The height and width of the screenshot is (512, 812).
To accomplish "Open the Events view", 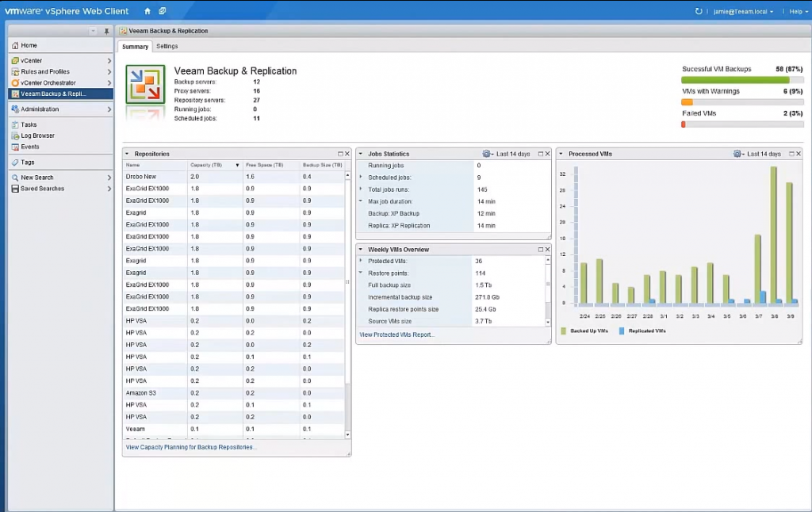I will pyautogui.click(x=30, y=147).
